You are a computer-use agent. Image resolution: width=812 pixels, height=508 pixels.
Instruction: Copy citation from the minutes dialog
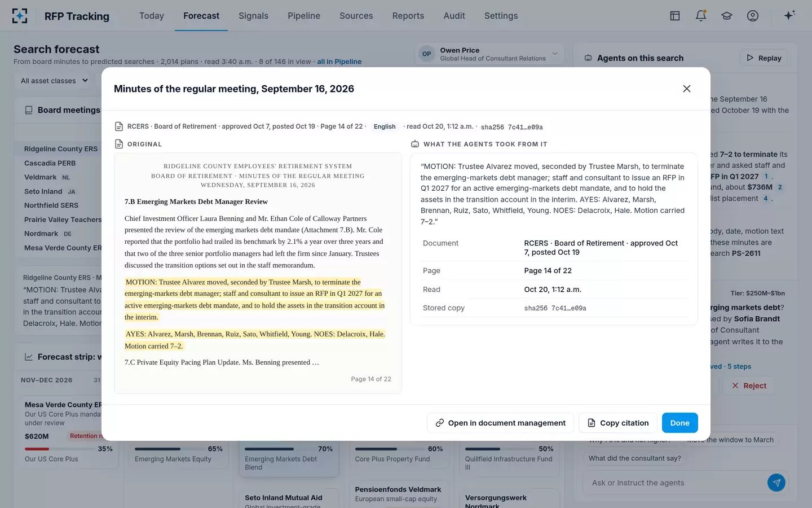pos(618,423)
